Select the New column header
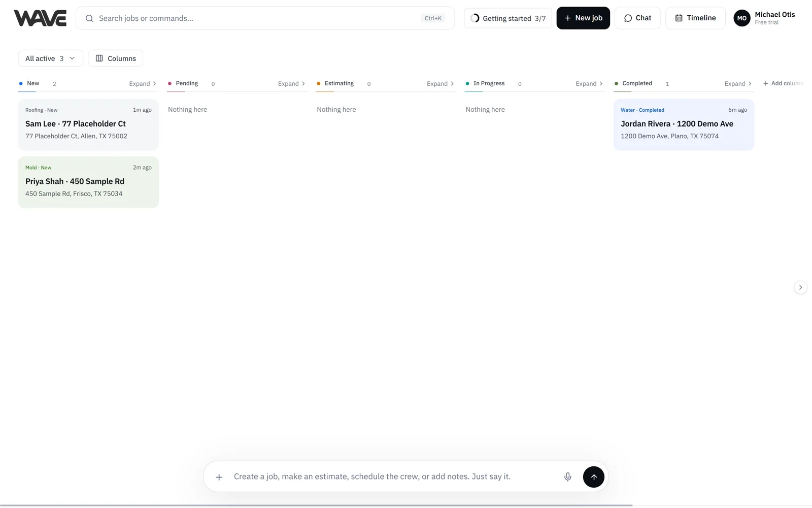 pos(33,83)
